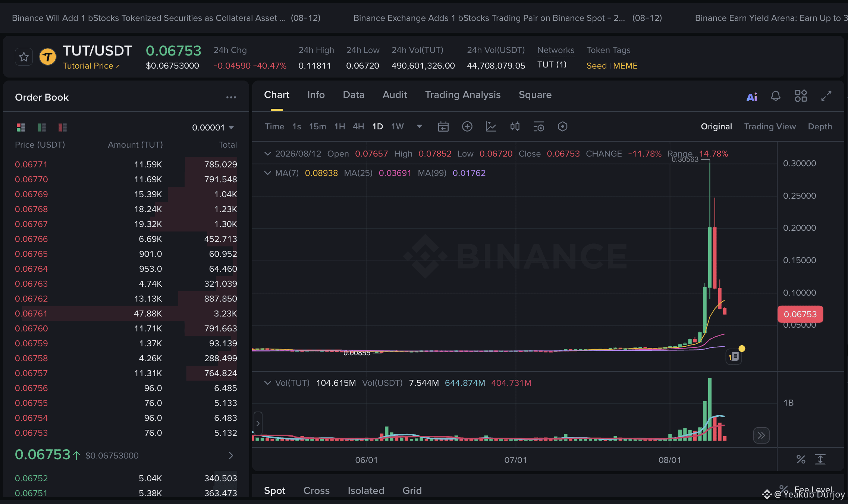Open chart display settings list icon

[x=538, y=127]
